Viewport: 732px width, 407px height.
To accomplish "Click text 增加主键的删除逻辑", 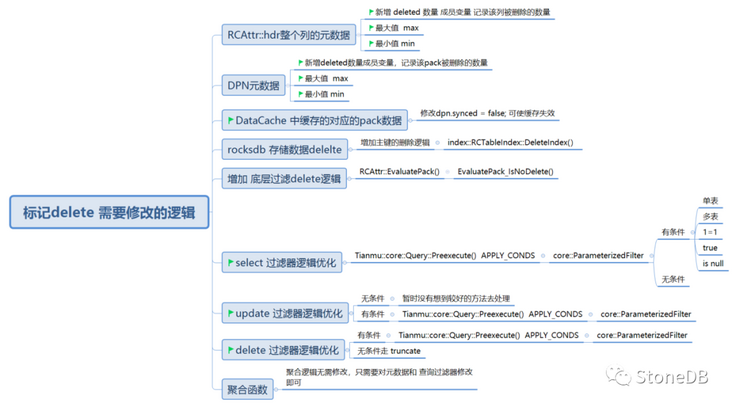I will click(395, 143).
